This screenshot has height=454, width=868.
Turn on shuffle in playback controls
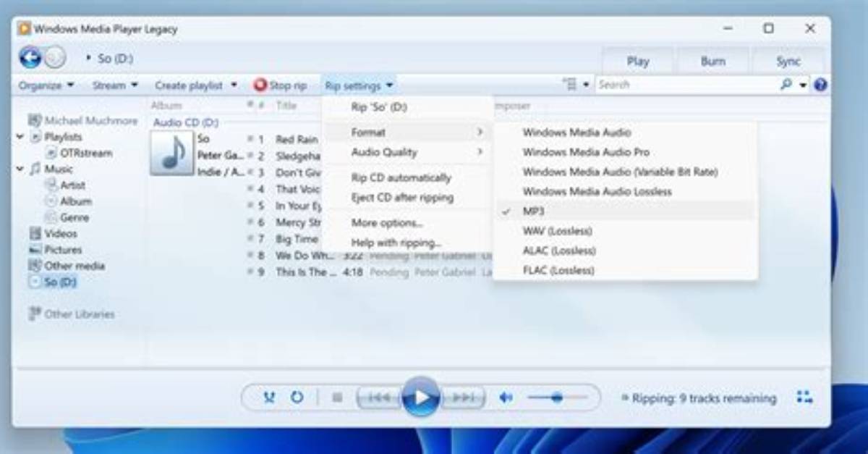tap(269, 398)
